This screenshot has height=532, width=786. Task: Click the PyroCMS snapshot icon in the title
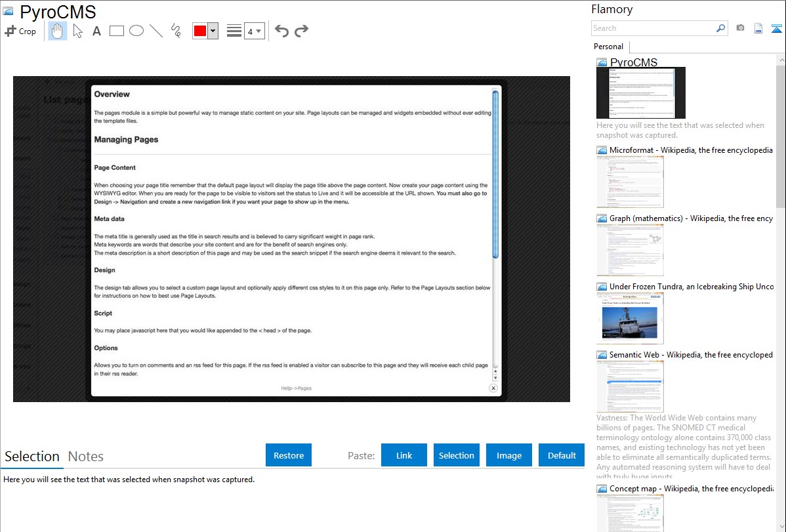pyautogui.click(x=8, y=11)
